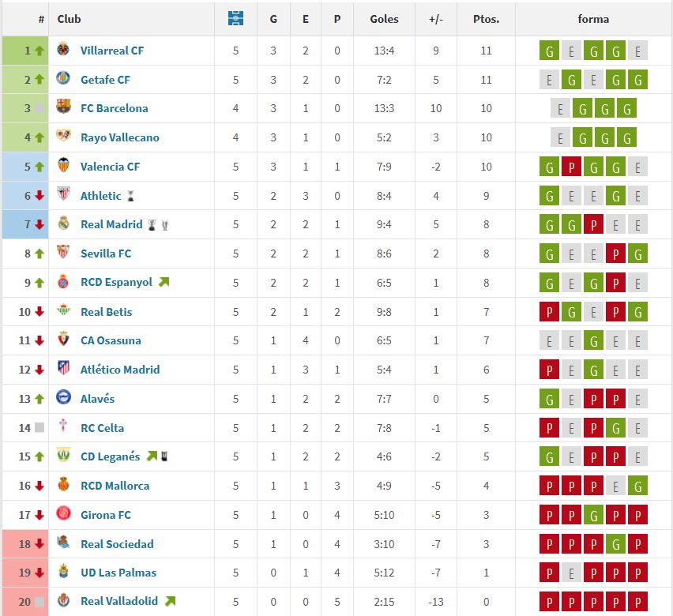Click the FC Barcelona crest icon
673x616 pixels.
click(x=63, y=108)
